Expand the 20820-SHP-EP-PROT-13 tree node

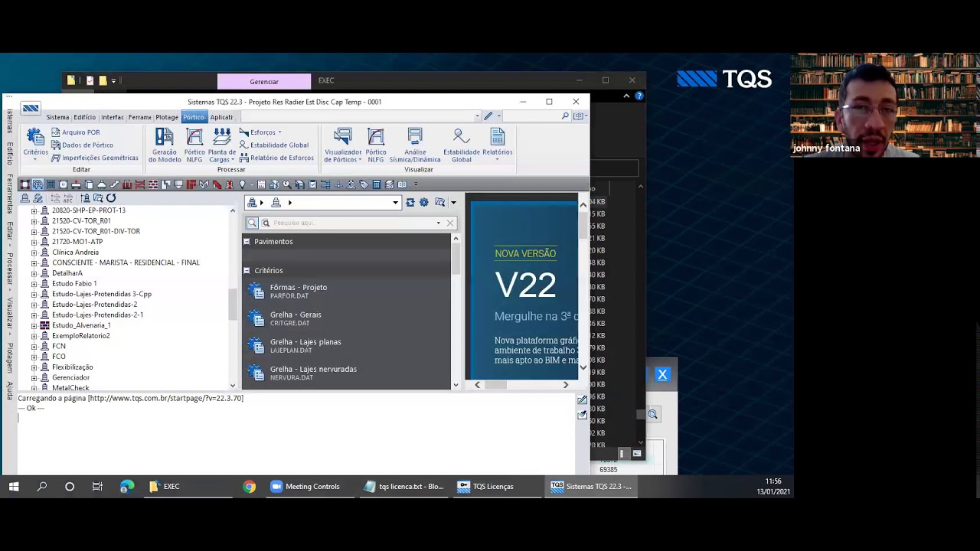pyautogui.click(x=34, y=210)
